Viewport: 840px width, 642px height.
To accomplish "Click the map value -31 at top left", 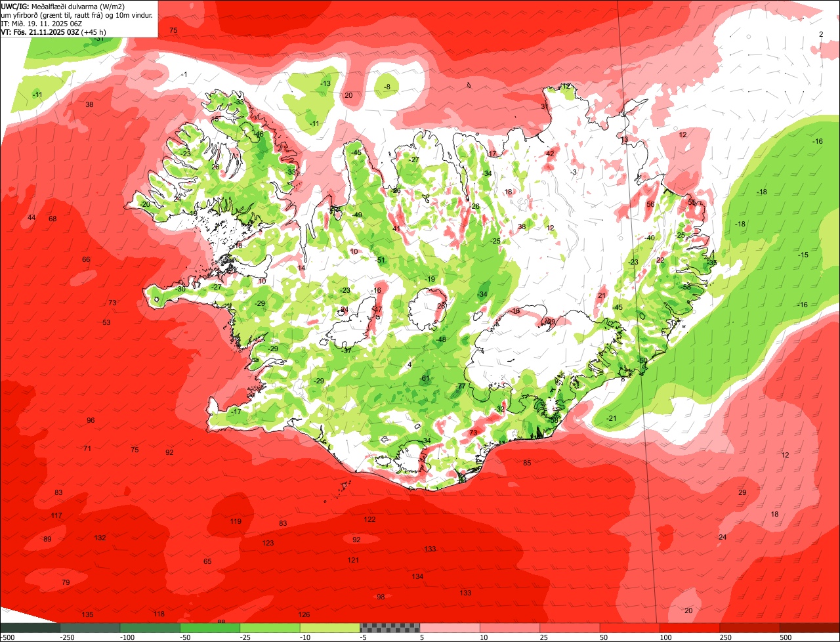I will (98, 39).
